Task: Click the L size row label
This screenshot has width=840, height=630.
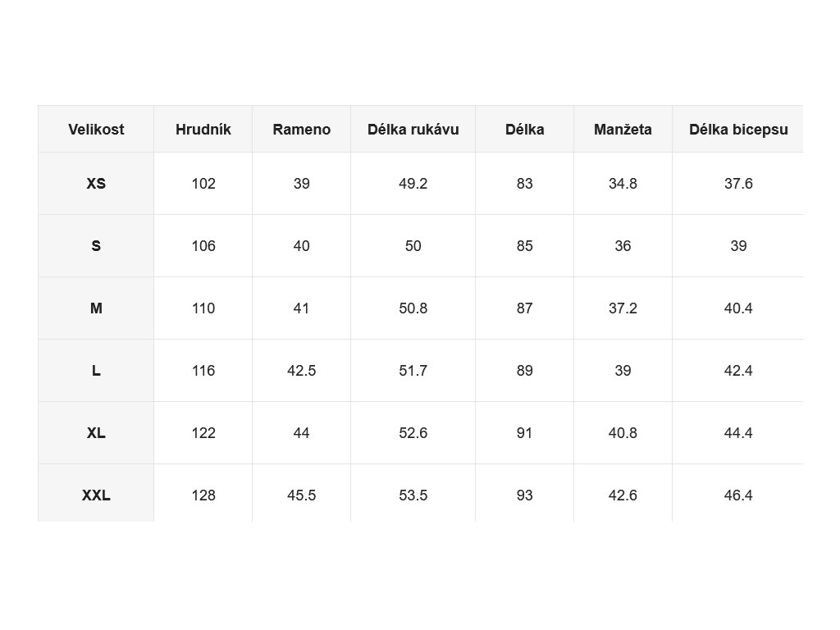Action: point(96,371)
